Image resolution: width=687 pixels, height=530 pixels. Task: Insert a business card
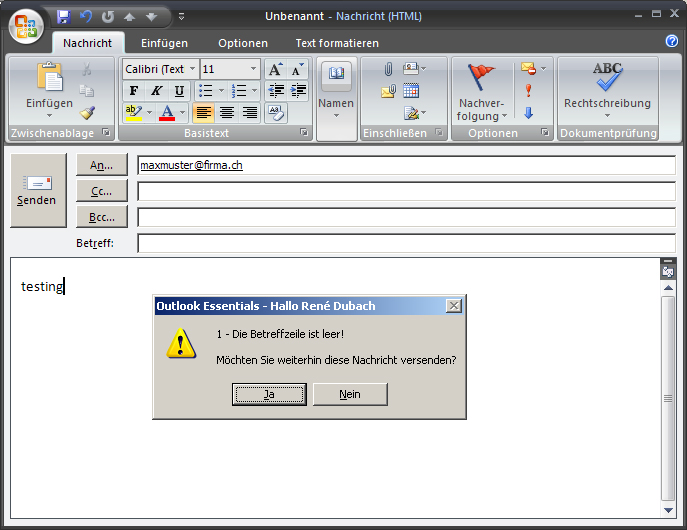[414, 68]
